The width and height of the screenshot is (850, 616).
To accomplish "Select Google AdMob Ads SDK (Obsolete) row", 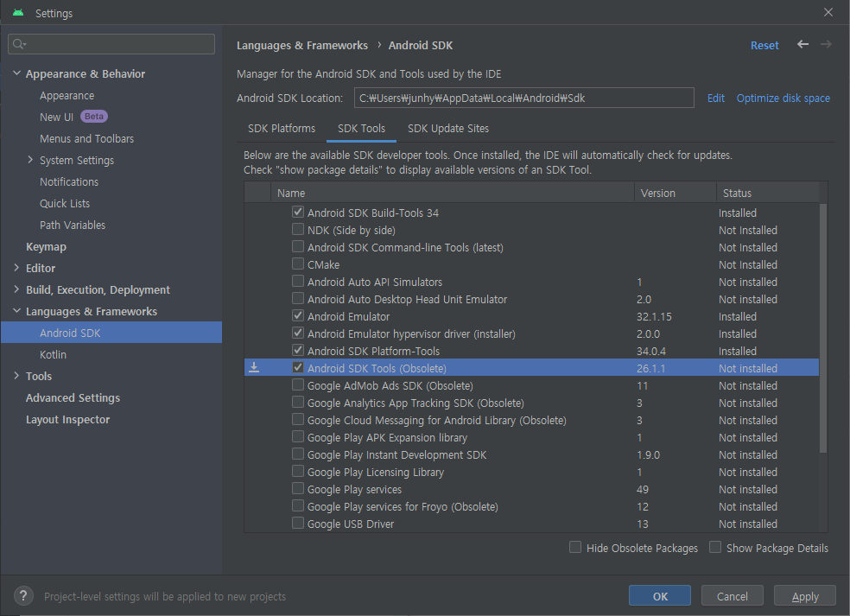I will pyautogui.click(x=531, y=385).
